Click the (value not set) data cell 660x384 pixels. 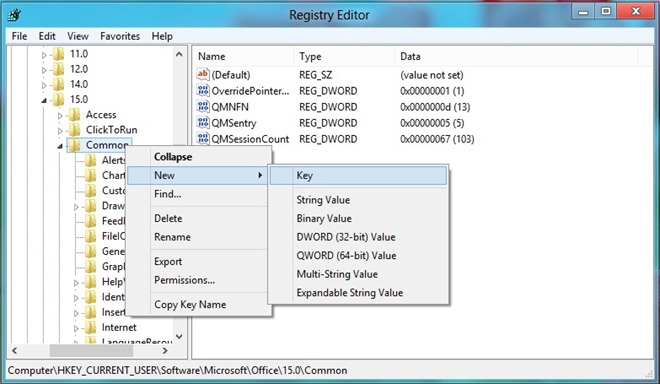431,75
